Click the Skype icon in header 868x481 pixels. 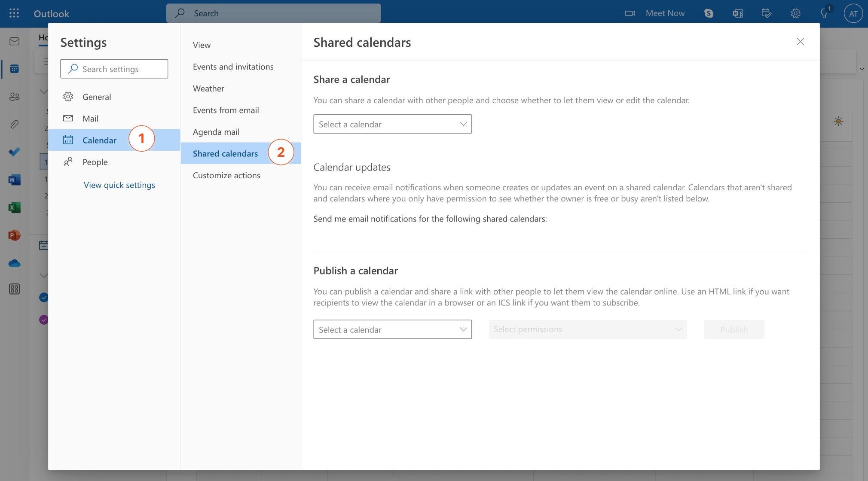[709, 13]
